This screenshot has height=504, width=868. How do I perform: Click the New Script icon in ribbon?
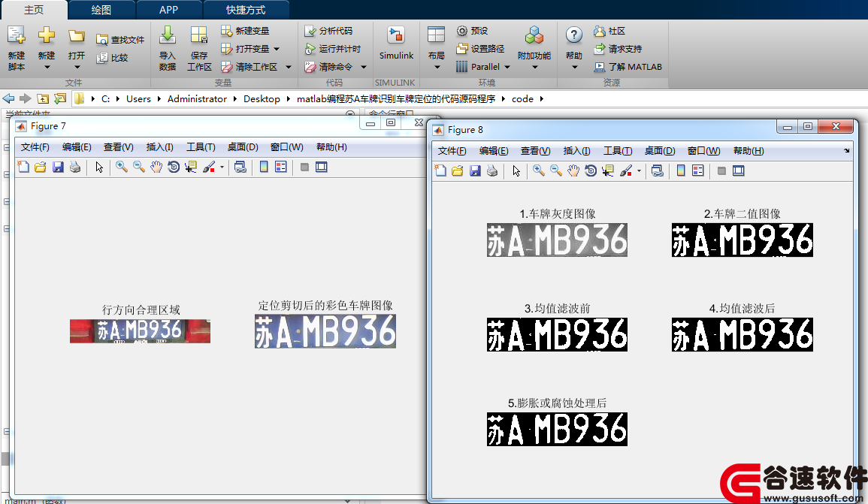[16, 36]
